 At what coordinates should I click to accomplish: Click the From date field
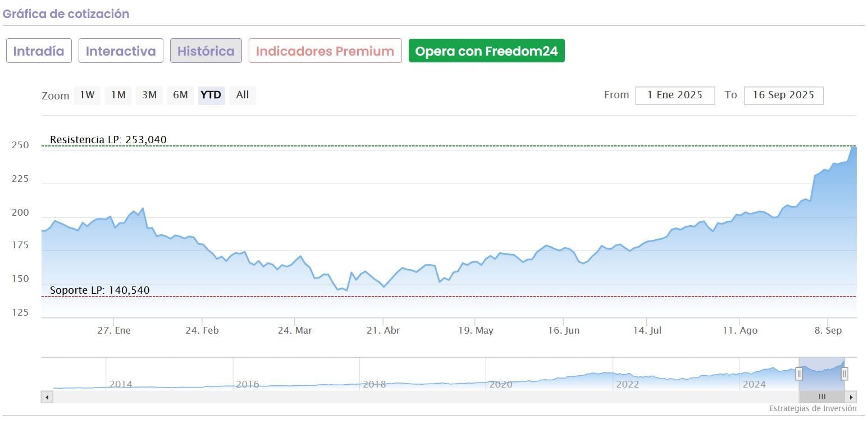pos(675,95)
